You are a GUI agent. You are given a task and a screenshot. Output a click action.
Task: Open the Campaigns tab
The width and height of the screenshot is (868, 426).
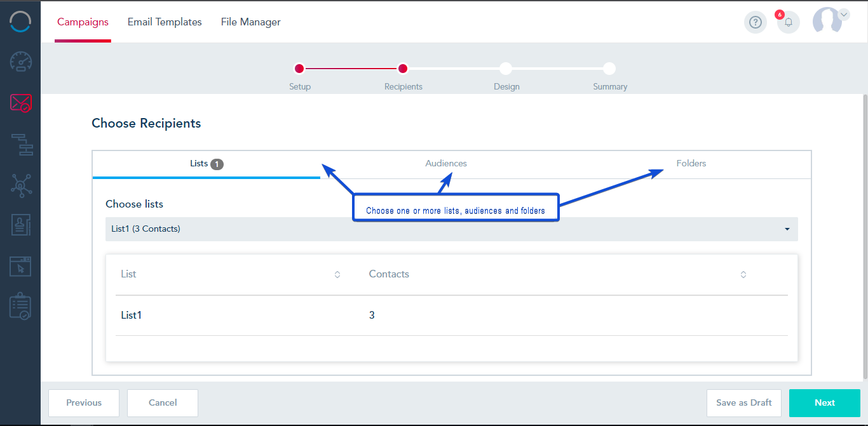point(83,22)
